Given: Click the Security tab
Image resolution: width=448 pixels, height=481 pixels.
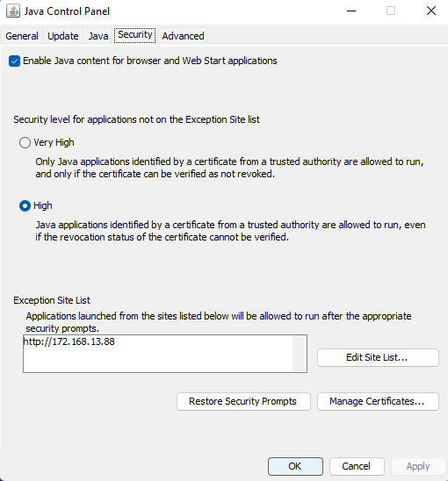Looking at the screenshot, I should pos(135,35).
